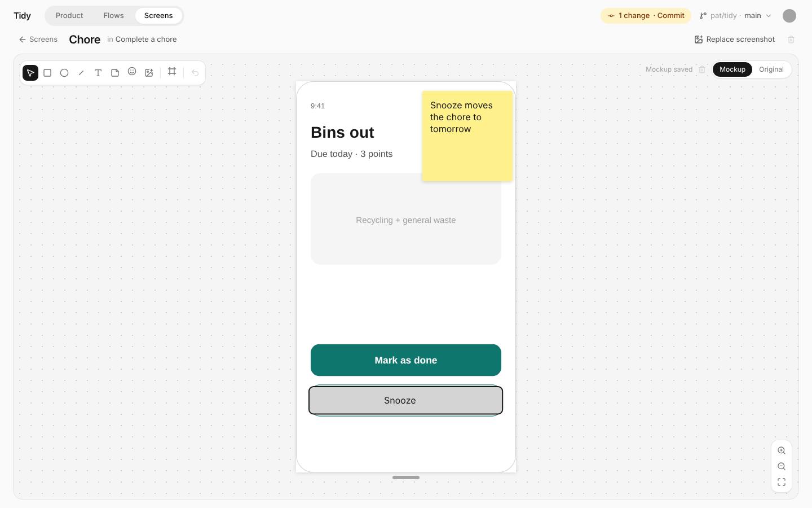Click the Bins out heading
This screenshot has width=812, height=508.
(342, 133)
